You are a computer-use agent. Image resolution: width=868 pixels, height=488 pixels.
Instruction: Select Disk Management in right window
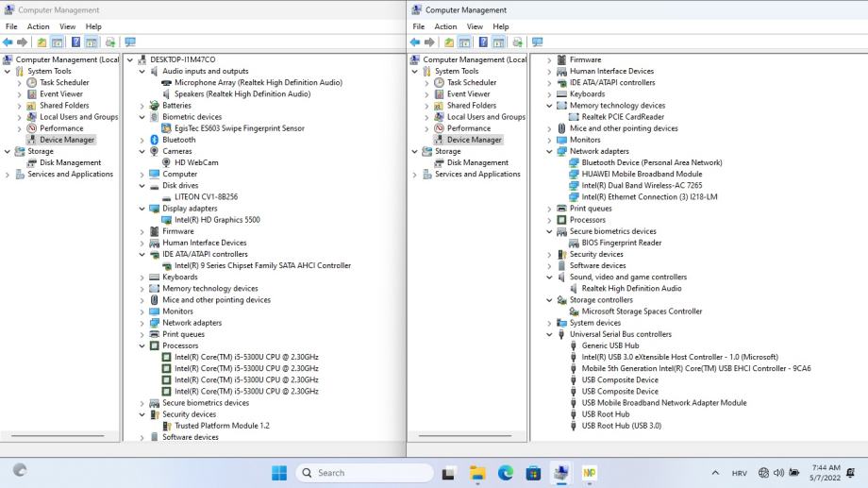(477, 162)
